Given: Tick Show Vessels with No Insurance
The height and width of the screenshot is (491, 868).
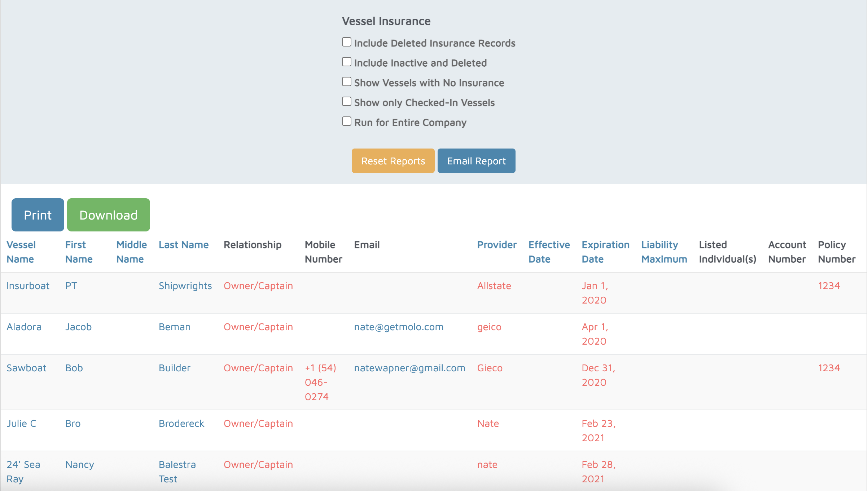Looking at the screenshot, I should coord(346,82).
